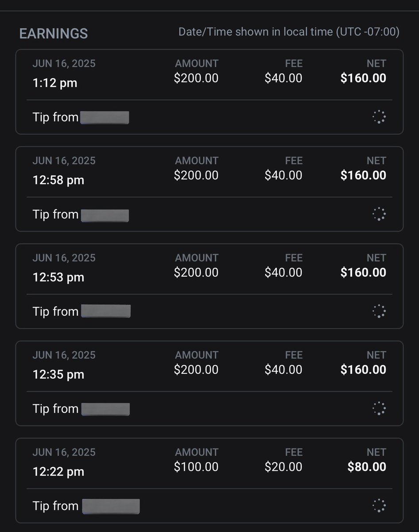Click the EARNINGS section heading
The height and width of the screenshot is (532, 419).
(54, 34)
